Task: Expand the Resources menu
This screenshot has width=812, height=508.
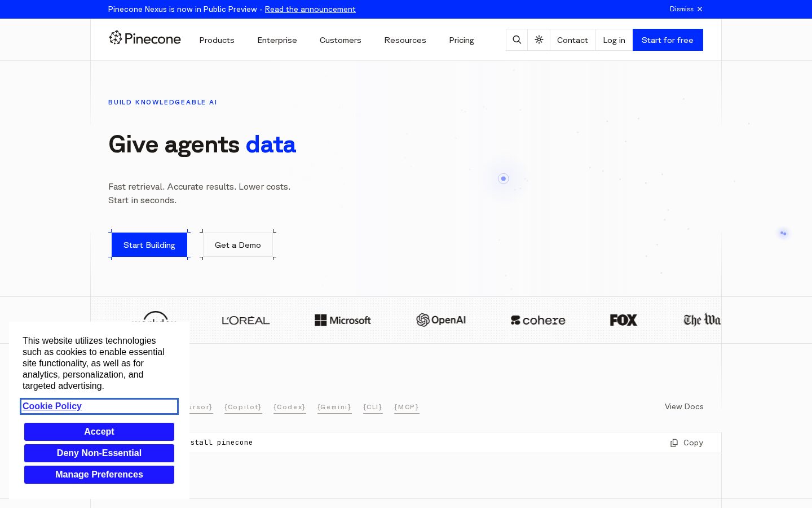Action: (405, 40)
